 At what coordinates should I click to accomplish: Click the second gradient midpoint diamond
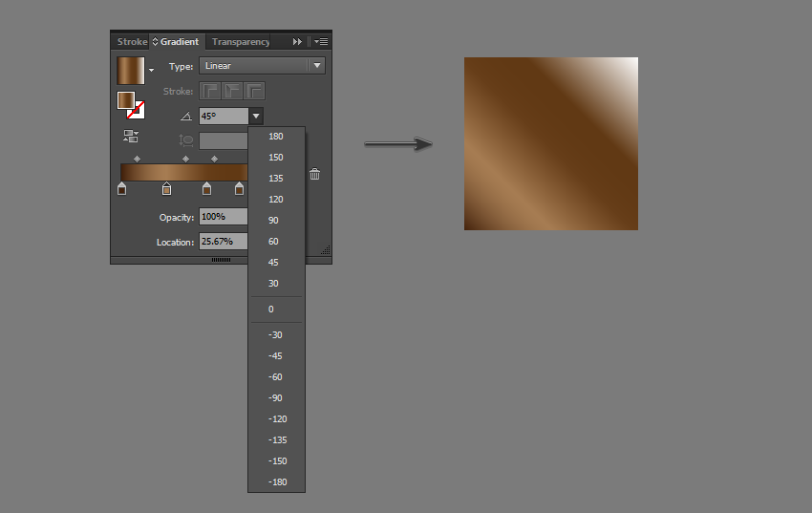[x=185, y=159]
